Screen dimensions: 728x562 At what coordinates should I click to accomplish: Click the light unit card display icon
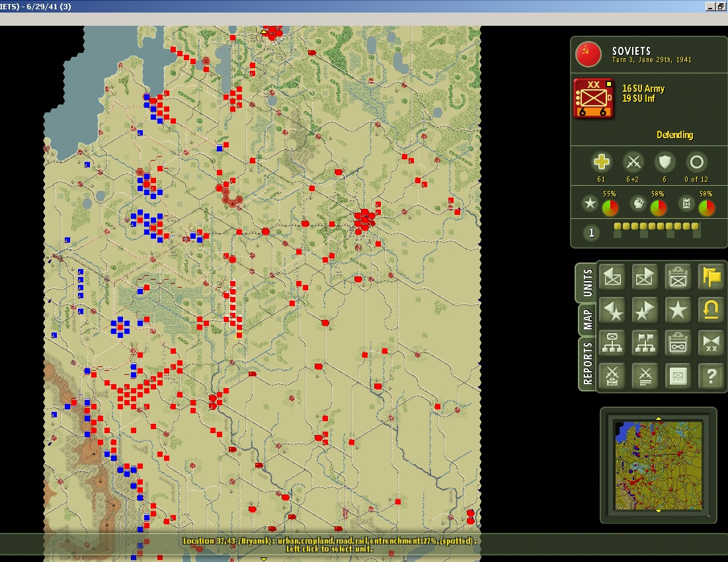[x=678, y=376]
